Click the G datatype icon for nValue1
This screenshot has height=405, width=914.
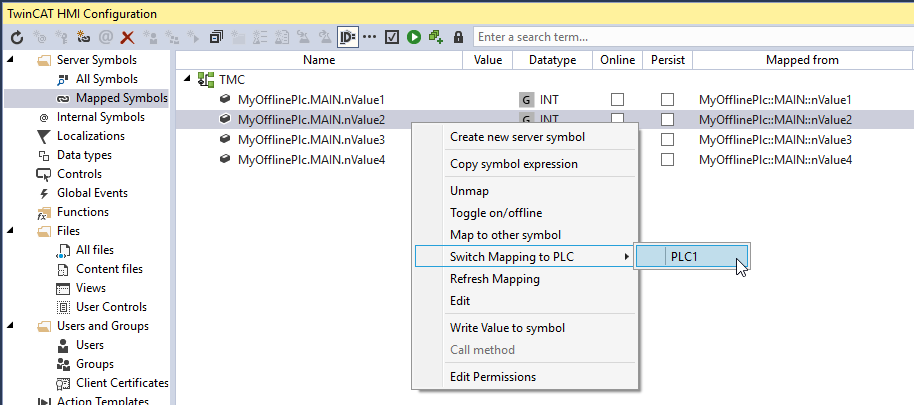[x=526, y=100]
